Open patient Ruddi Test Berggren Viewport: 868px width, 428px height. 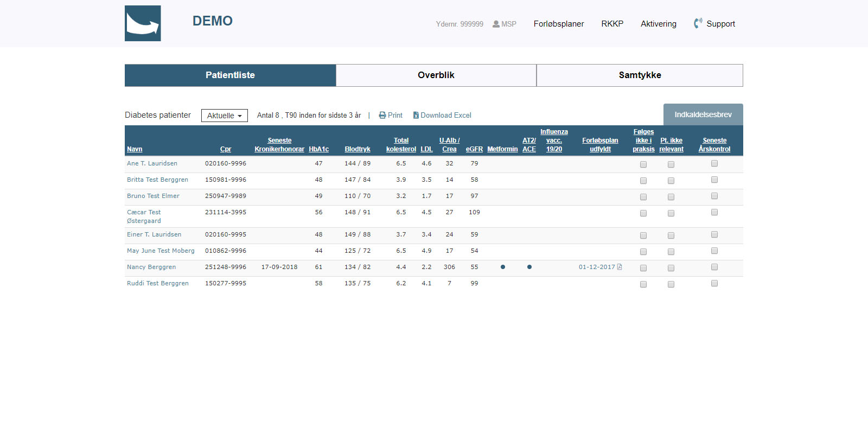[158, 283]
